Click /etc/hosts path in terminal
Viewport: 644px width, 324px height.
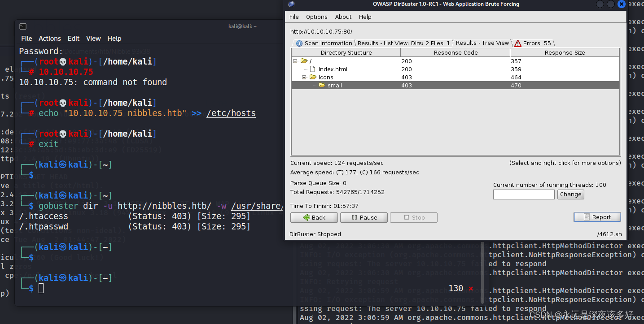pos(231,113)
